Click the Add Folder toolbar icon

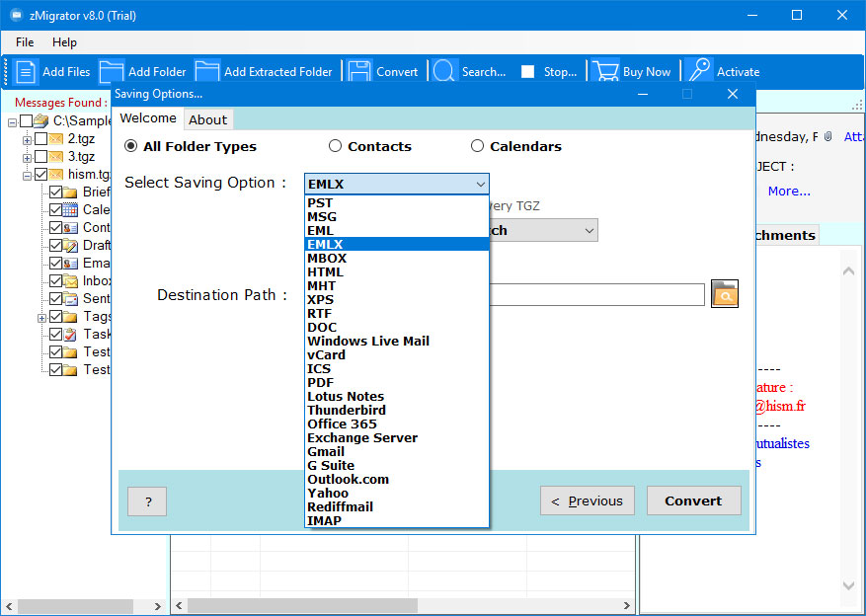click(112, 72)
